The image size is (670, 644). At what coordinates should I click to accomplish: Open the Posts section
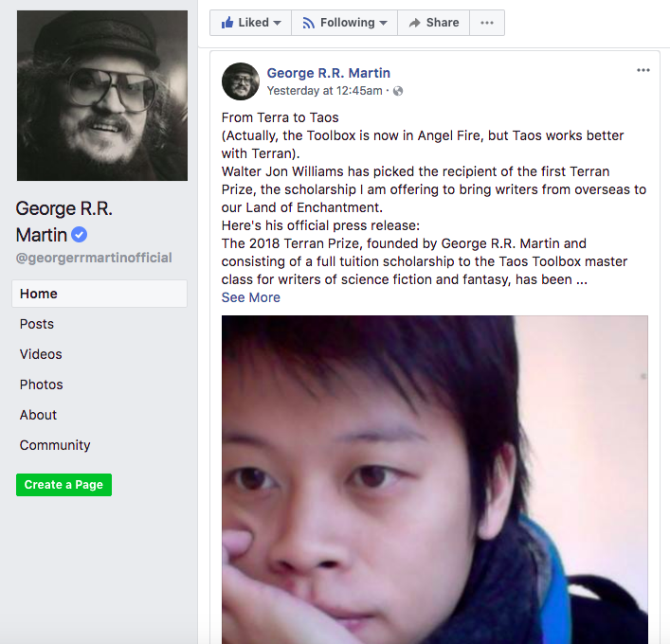point(37,324)
